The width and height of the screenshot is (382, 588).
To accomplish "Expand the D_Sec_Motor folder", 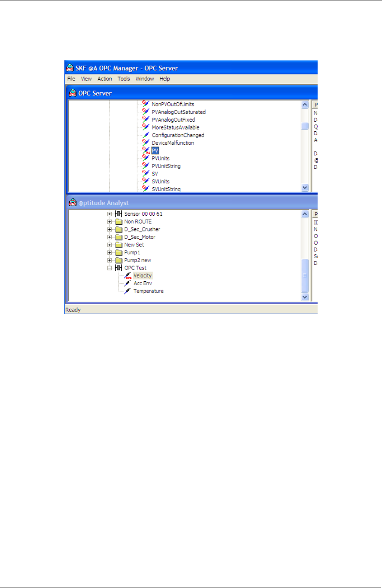I will click(x=110, y=237).
